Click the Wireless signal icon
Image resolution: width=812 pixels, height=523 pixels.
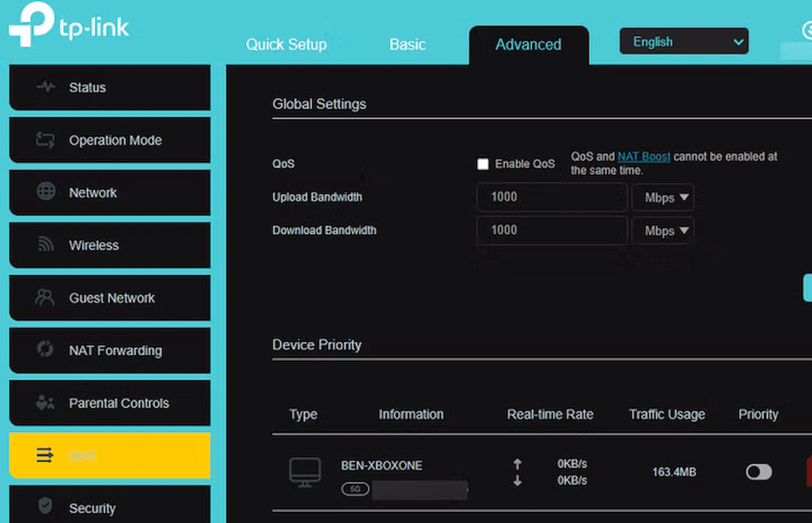(x=45, y=244)
